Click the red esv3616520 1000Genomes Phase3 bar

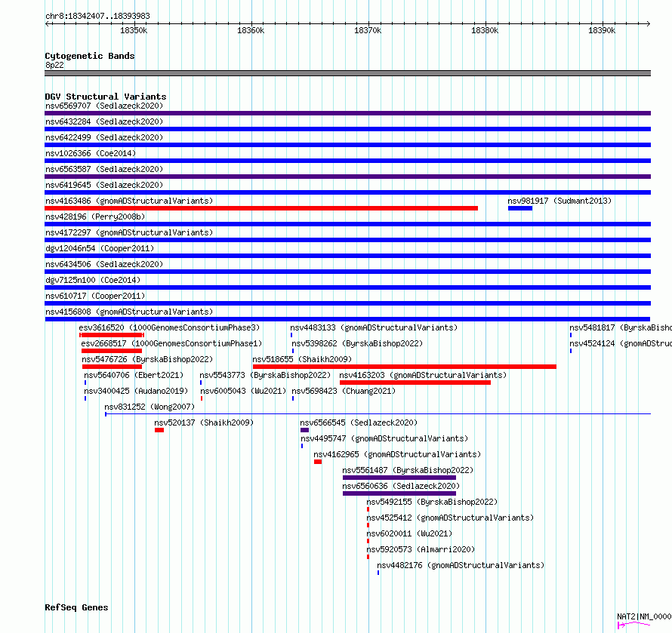[112, 335]
